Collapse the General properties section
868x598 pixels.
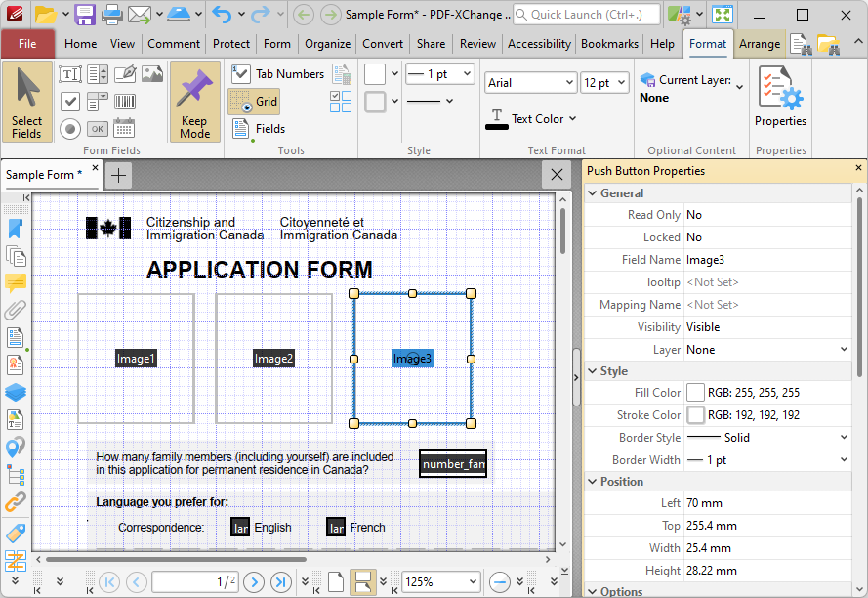[593, 193]
